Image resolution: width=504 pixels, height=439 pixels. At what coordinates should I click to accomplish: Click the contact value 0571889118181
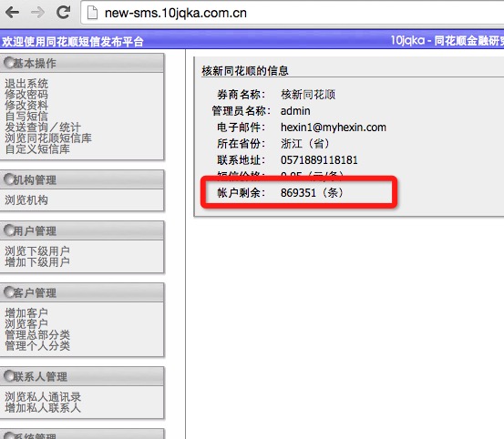[319, 160]
